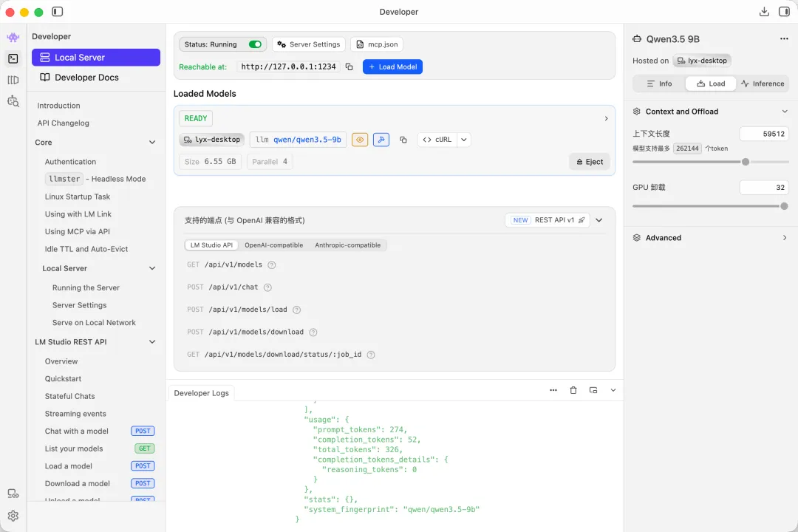The width and height of the screenshot is (798, 532).
Task: Click the tool-use wrench icon on loaded model
Action: [381, 140]
